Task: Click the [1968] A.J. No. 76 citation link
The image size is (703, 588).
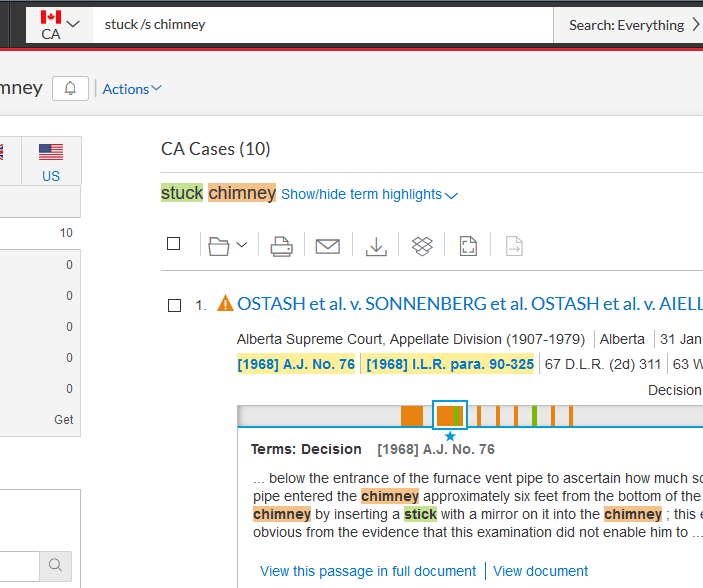Action: [x=296, y=364]
